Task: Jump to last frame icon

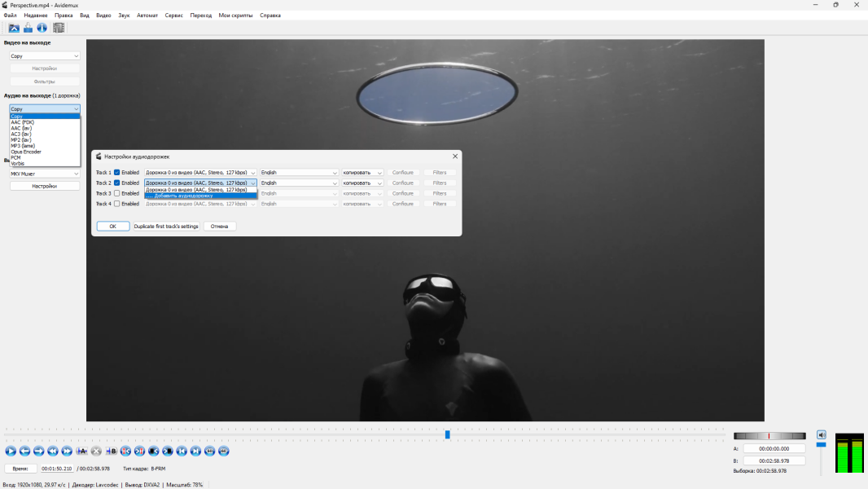Action: (195, 452)
